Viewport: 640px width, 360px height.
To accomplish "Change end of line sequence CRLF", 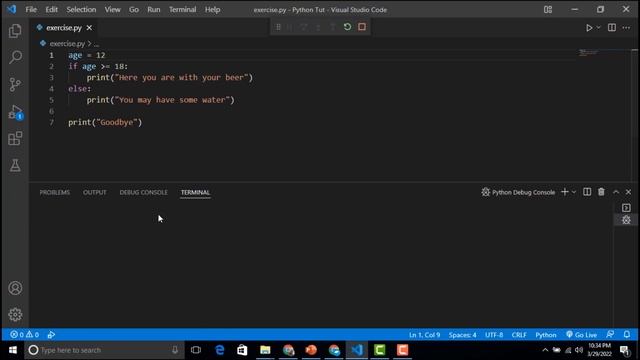I will point(519,335).
